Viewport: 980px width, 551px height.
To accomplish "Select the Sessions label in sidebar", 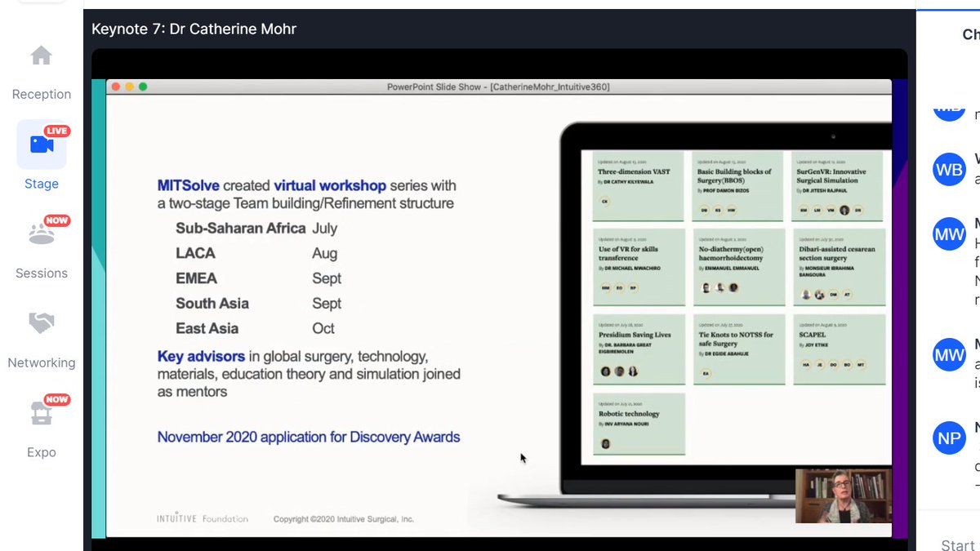I will click(x=42, y=273).
